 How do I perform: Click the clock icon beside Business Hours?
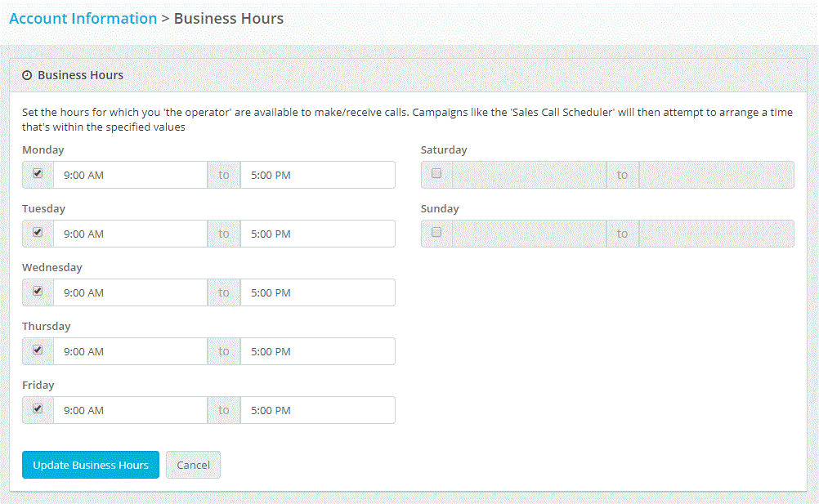(27, 75)
